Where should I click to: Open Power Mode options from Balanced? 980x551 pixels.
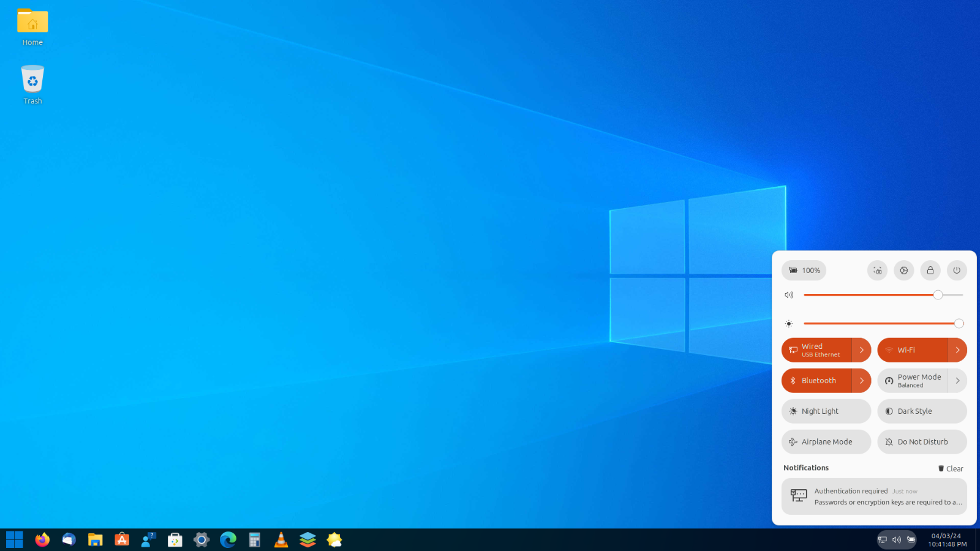click(957, 380)
